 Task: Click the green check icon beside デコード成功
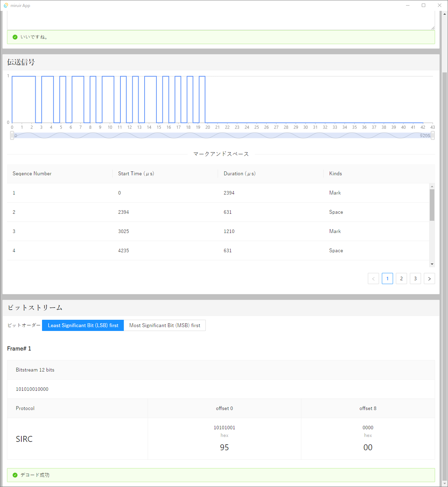point(15,475)
